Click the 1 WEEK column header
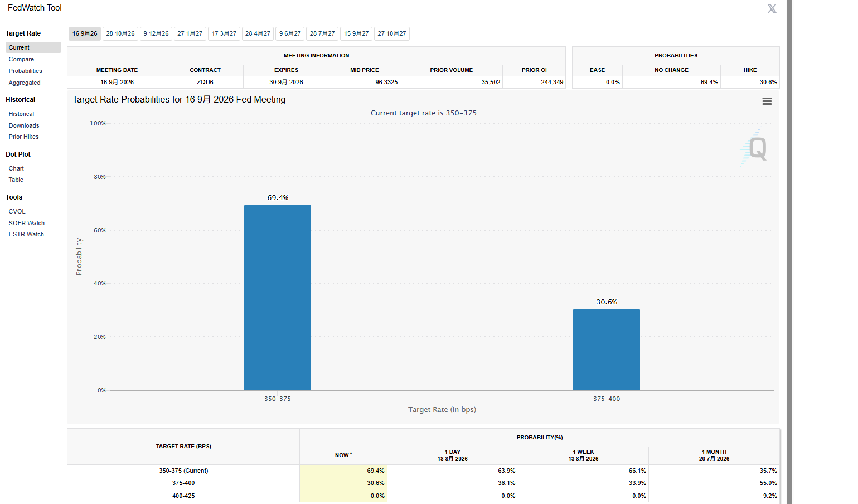Viewport: 858px width, 504px height. pos(583,455)
